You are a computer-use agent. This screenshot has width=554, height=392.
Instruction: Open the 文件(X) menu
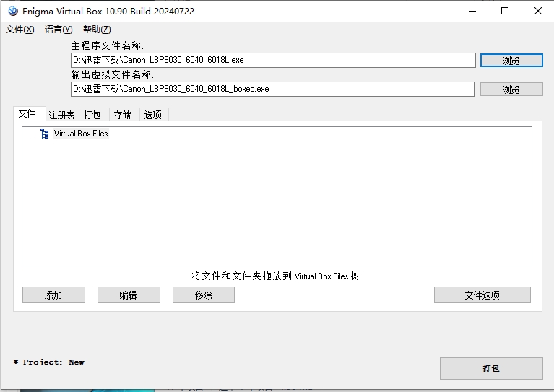(x=20, y=30)
